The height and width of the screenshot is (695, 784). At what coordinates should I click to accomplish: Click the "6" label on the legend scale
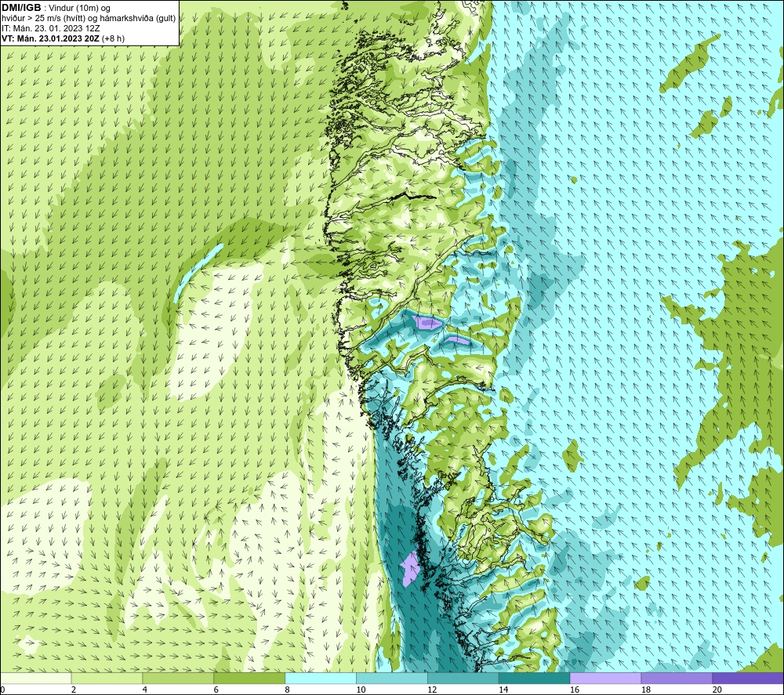point(216,690)
